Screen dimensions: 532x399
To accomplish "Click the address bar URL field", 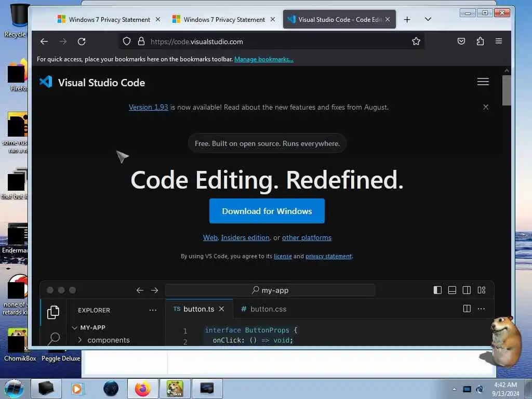I will point(271,42).
